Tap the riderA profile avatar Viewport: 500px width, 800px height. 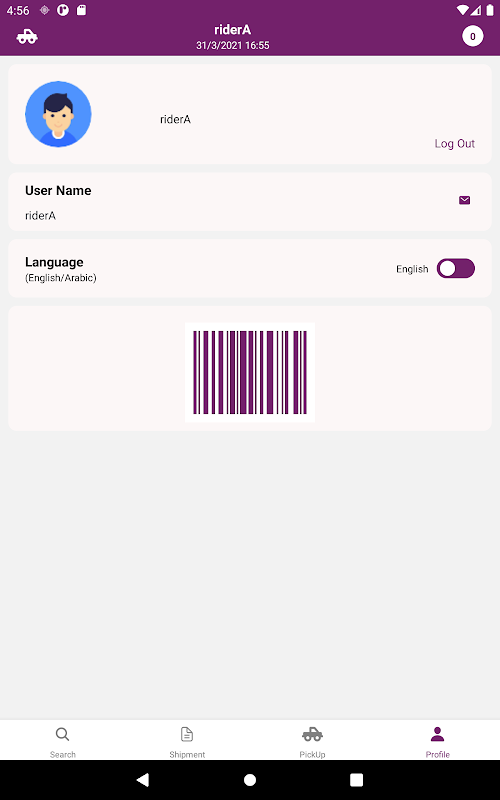coord(58,114)
